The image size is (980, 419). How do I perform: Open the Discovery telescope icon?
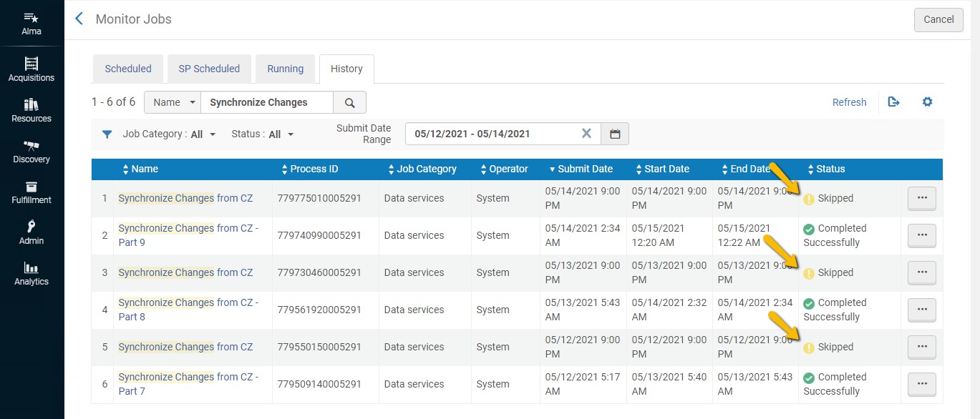[x=31, y=145]
